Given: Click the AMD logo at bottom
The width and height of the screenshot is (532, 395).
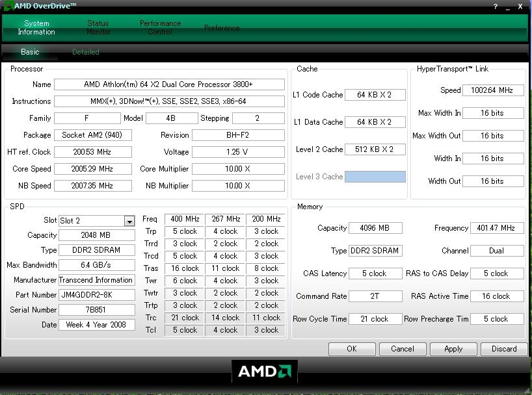Looking at the screenshot, I should [265, 371].
